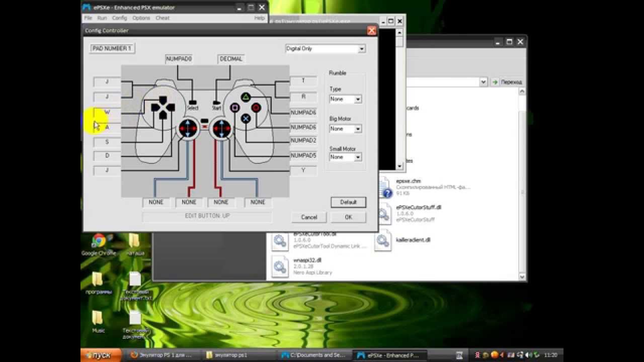Open the Cheat menu in ePSXe
The height and width of the screenshot is (362, 644).
tap(162, 18)
